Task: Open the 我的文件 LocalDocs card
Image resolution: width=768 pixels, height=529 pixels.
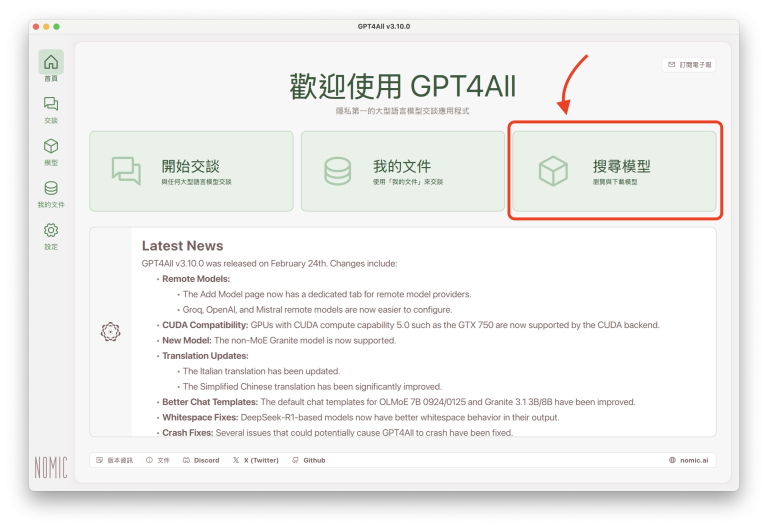Action: click(x=403, y=171)
